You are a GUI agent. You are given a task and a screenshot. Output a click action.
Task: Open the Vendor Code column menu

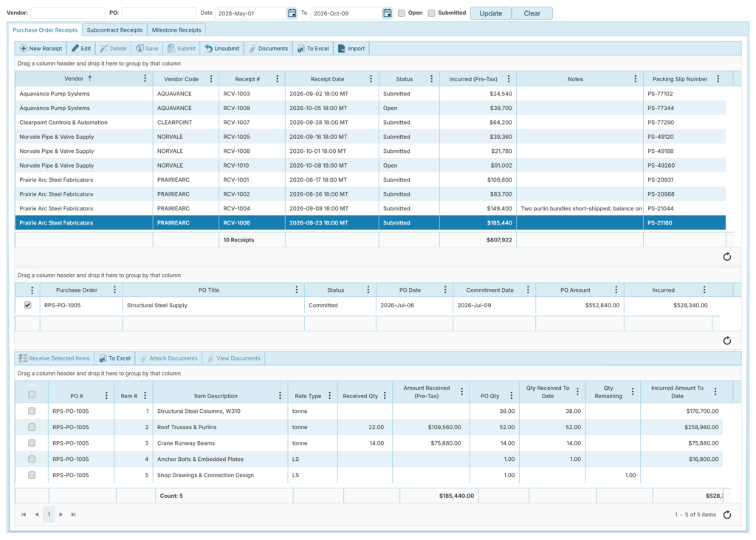click(211, 78)
